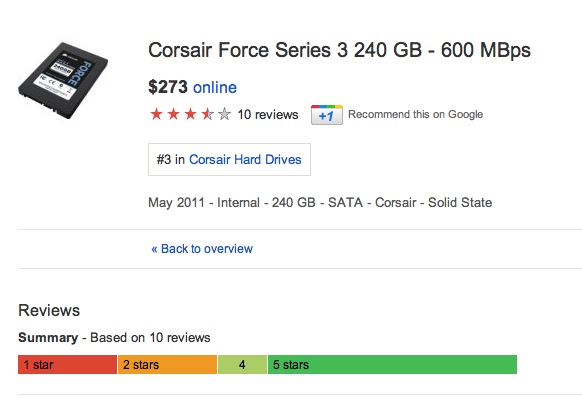The image size is (582, 398).
Task: Click the third red rating star
Action: 190,114
